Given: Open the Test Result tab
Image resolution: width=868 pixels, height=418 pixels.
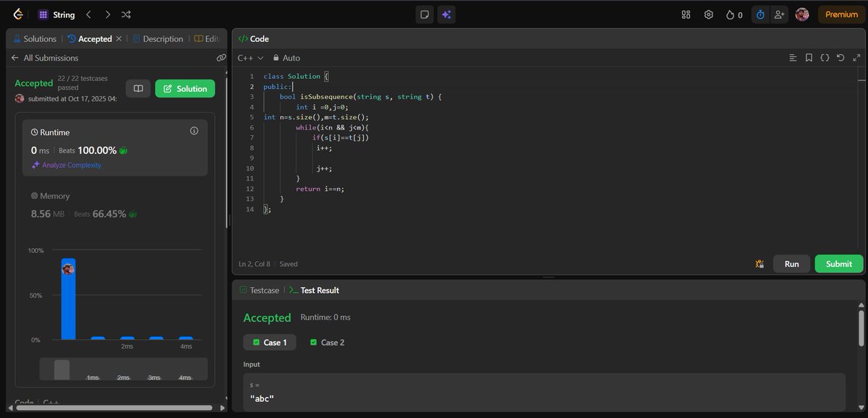Looking at the screenshot, I should 314,290.
